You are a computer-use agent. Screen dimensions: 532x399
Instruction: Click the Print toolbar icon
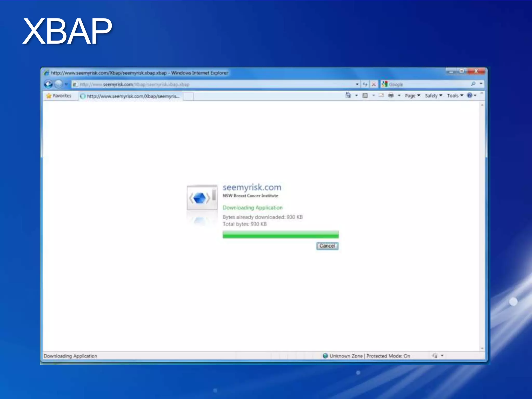click(391, 96)
